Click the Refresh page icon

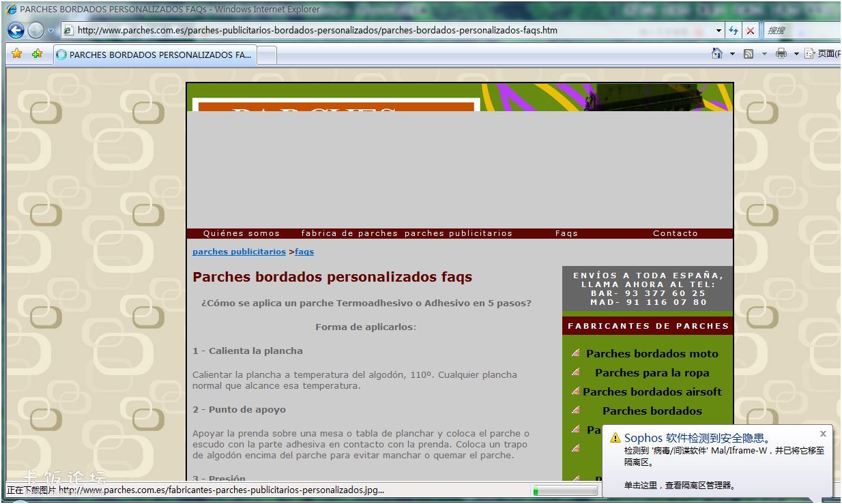coord(734,31)
